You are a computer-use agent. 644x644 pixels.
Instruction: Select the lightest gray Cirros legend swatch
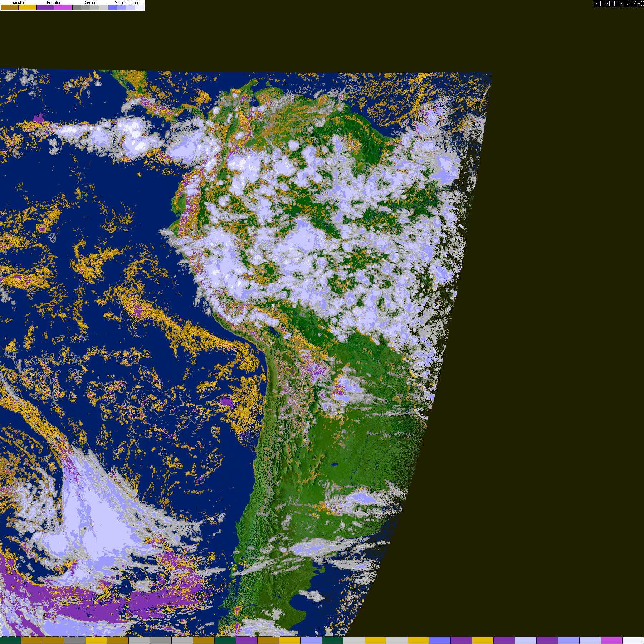click(x=103, y=7)
